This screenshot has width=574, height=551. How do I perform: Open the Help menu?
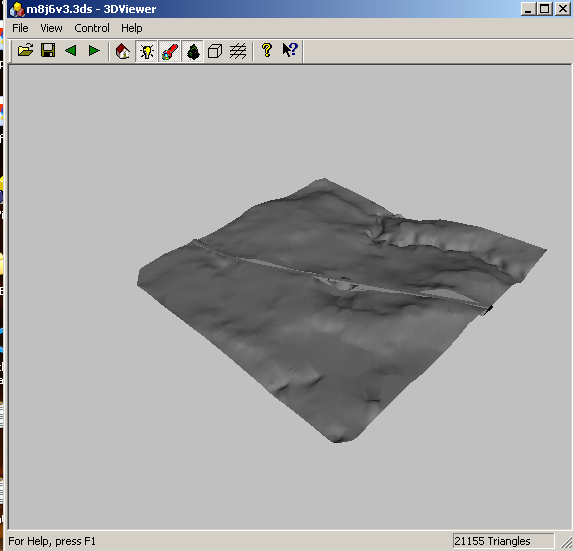click(x=132, y=28)
